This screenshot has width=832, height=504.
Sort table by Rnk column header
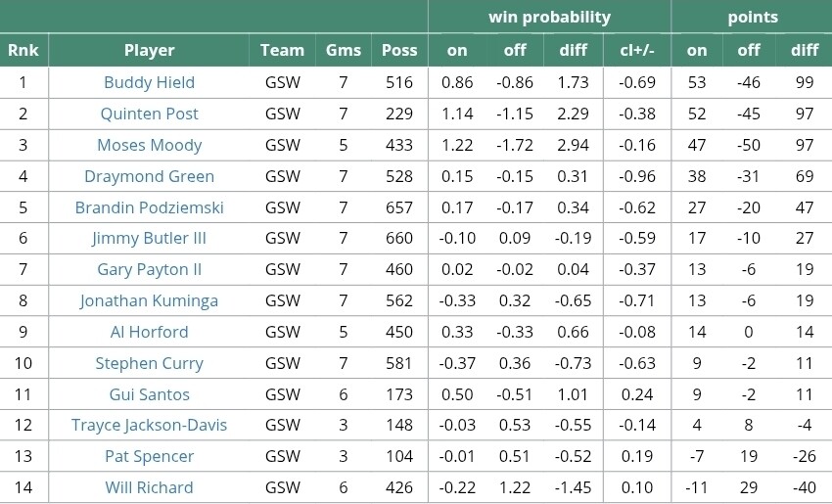point(23,51)
